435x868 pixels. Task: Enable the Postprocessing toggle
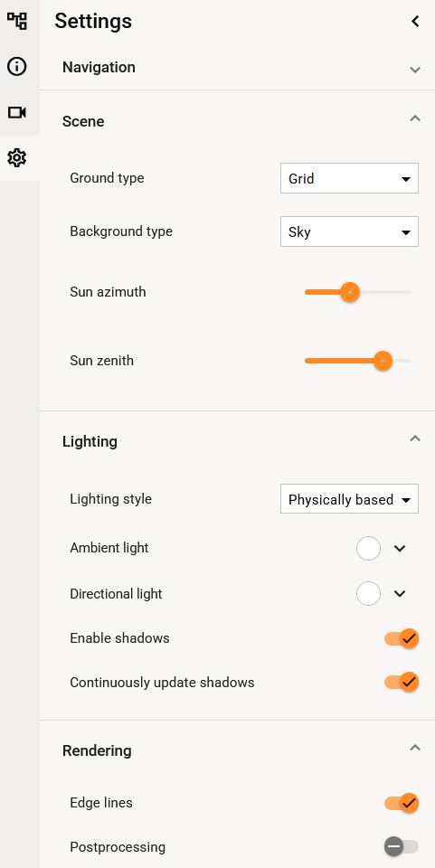(402, 847)
